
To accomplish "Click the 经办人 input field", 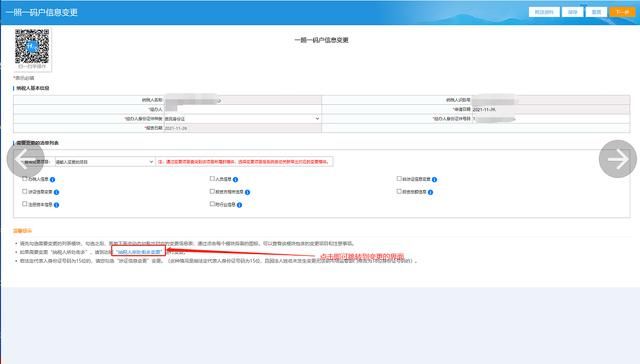I will click(242, 109).
